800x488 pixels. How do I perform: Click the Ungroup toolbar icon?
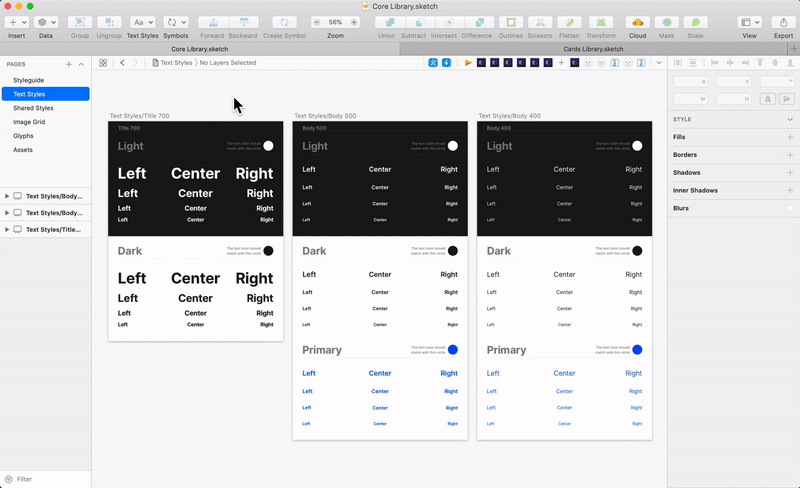pyautogui.click(x=109, y=22)
